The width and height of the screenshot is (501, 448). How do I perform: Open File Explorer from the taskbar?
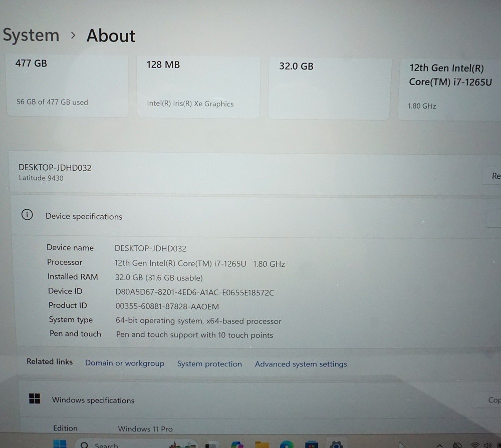click(262, 444)
